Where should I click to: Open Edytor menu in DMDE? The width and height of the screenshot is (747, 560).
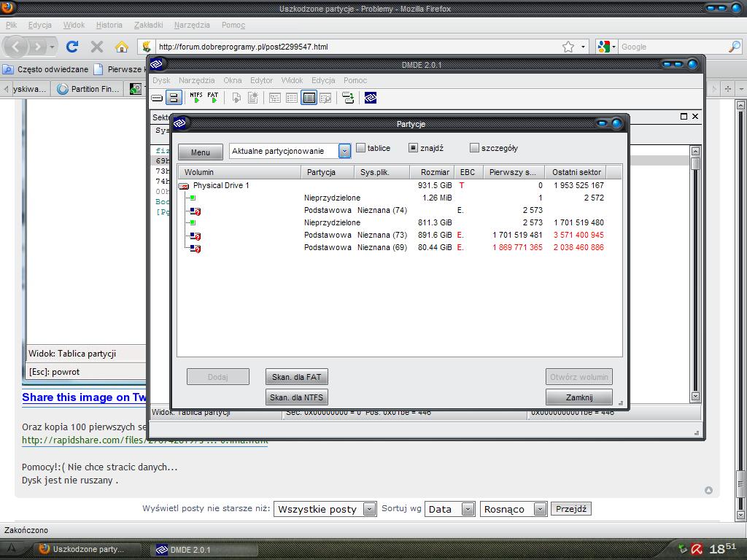click(x=262, y=80)
